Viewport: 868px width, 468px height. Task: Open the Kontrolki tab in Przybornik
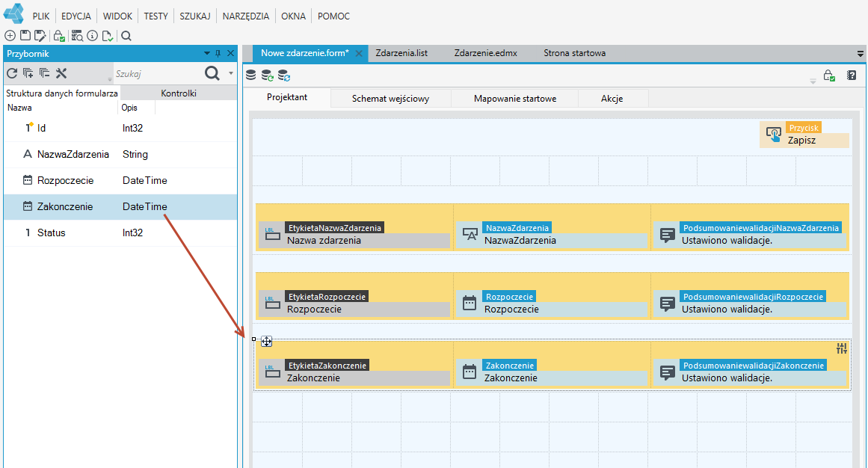pyautogui.click(x=179, y=93)
